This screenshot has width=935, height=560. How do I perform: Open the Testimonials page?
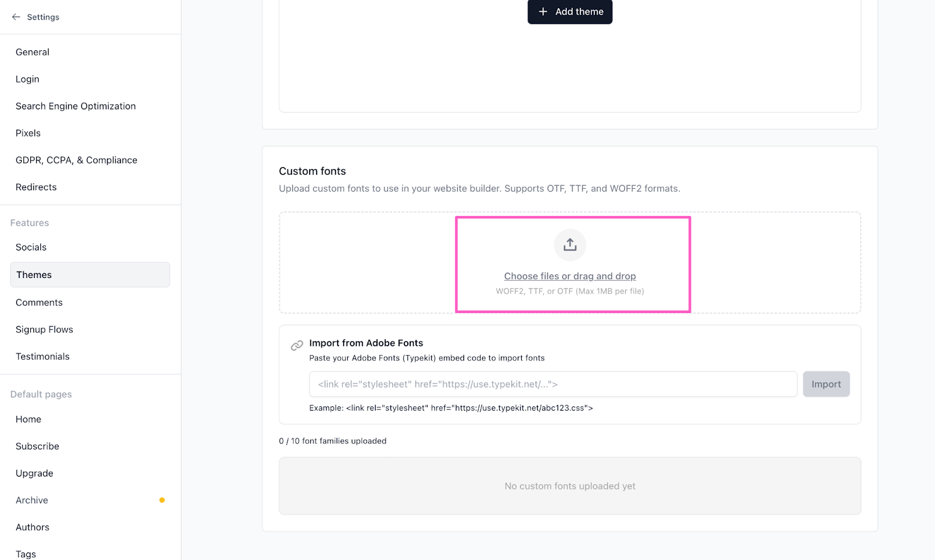(43, 356)
